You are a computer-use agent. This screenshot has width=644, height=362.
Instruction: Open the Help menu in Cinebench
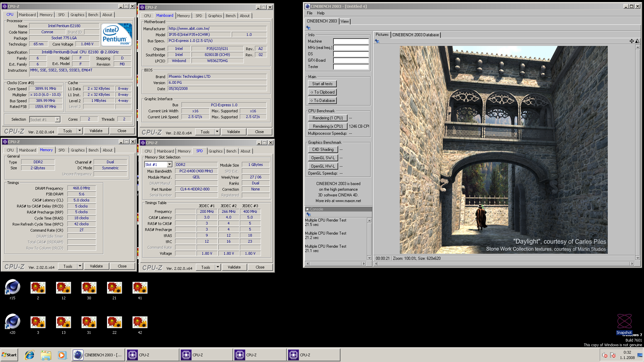click(x=321, y=13)
